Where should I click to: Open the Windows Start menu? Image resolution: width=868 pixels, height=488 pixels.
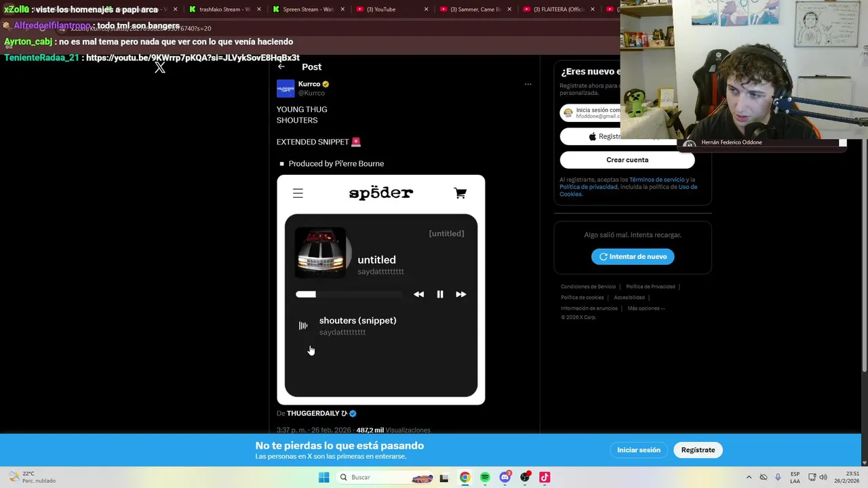click(x=323, y=477)
